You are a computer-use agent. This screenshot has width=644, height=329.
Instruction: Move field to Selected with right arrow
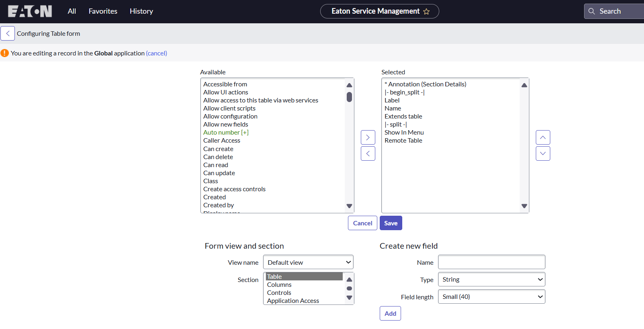click(368, 137)
